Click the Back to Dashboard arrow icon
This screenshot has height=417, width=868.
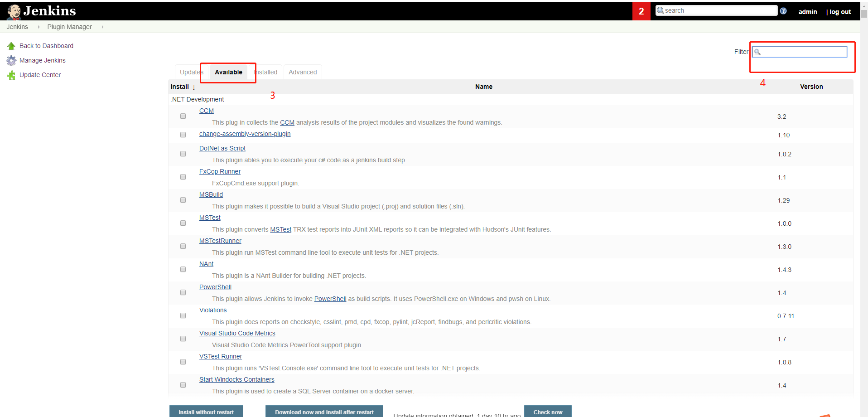pos(11,46)
